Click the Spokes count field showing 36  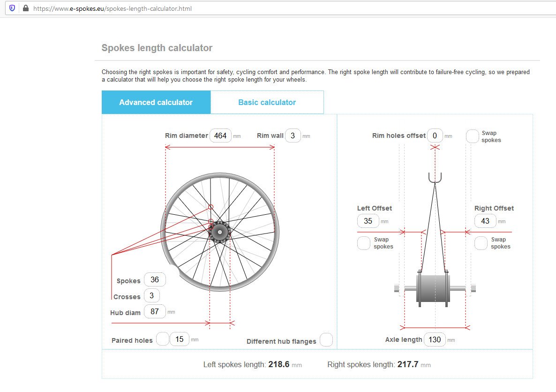(x=155, y=279)
